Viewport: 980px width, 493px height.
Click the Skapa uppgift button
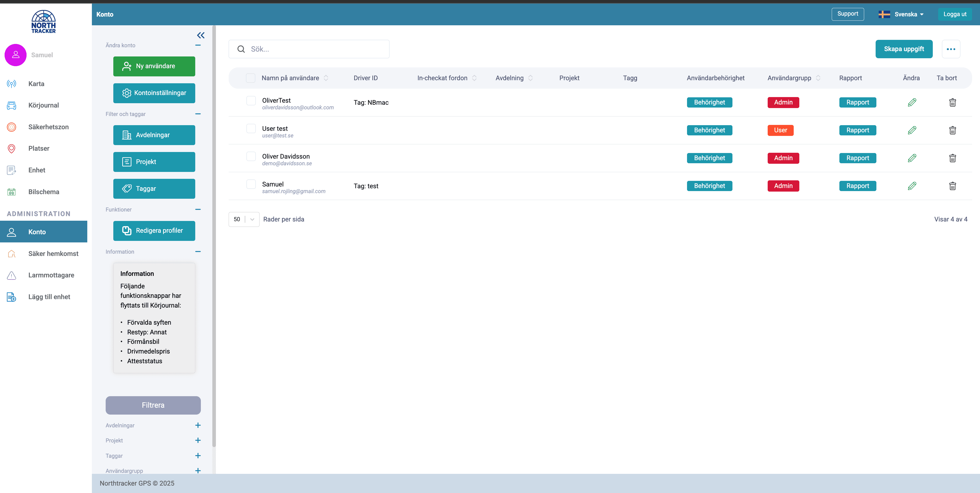[x=903, y=49]
